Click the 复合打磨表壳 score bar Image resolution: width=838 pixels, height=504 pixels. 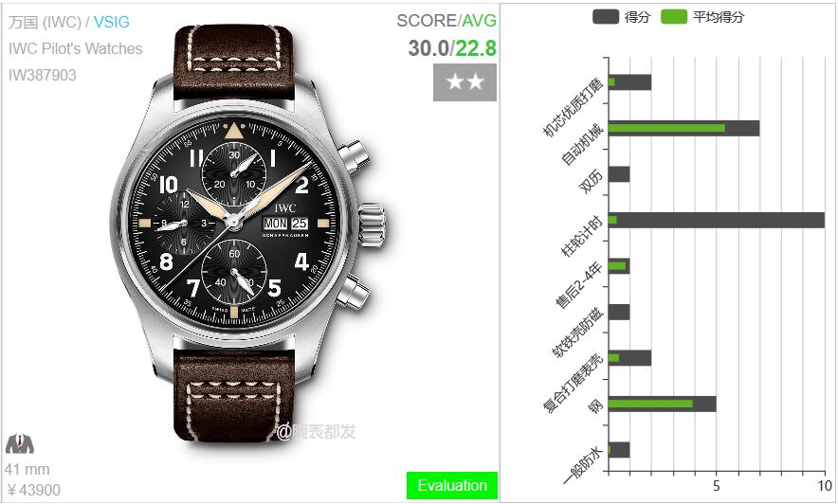pos(629,358)
